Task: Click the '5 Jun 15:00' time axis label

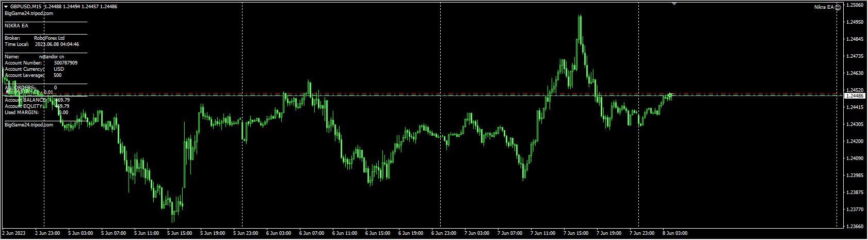Action: [x=180, y=233]
